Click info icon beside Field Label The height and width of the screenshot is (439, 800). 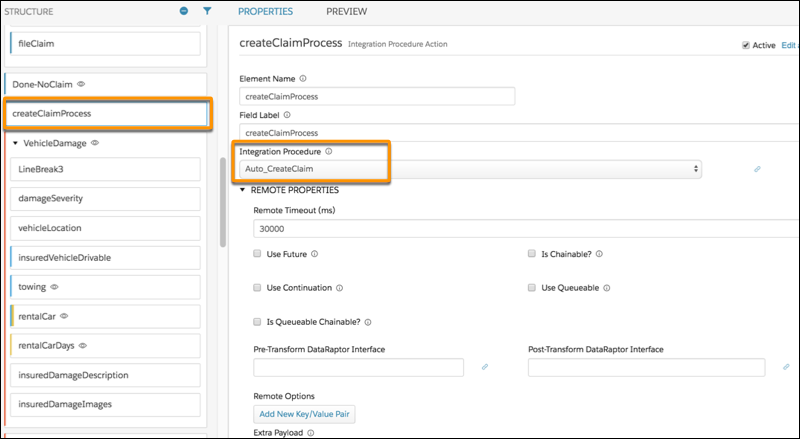[287, 115]
